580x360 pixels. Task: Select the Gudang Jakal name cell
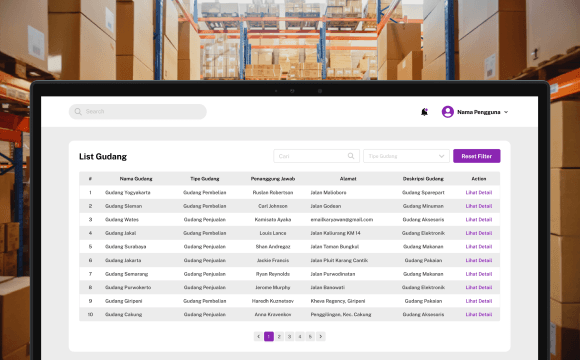click(120, 233)
